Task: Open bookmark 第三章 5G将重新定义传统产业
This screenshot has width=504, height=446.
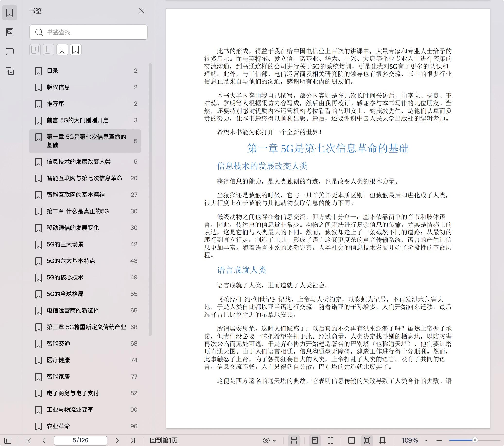Action: click(x=85, y=327)
